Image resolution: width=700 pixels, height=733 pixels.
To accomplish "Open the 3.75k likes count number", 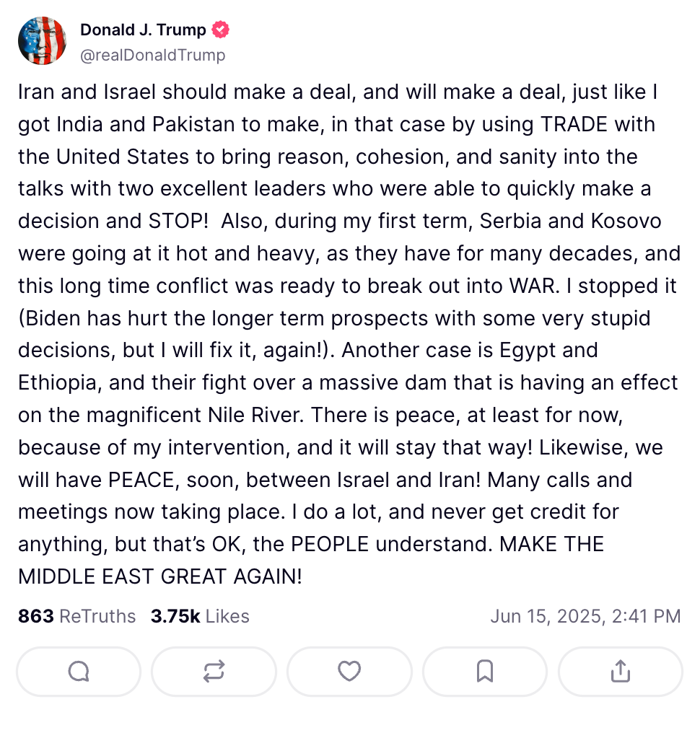I will pyautogui.click(x=175, y=616).
